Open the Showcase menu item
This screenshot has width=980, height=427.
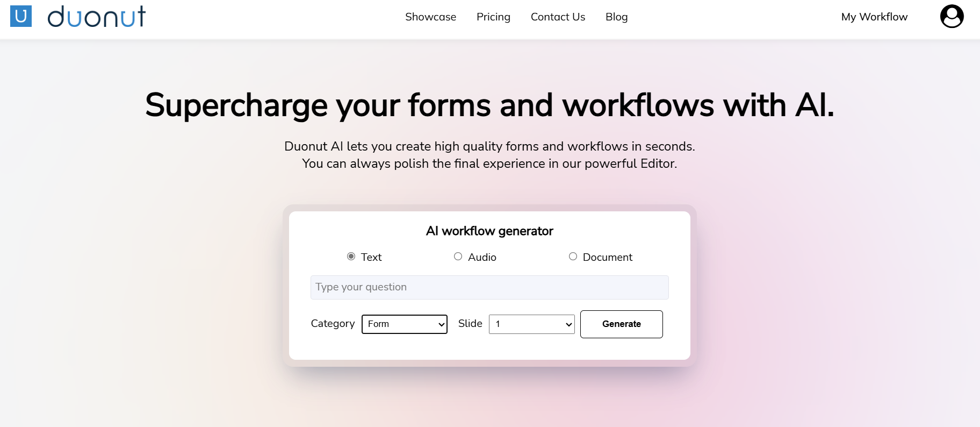pos(430,17)
